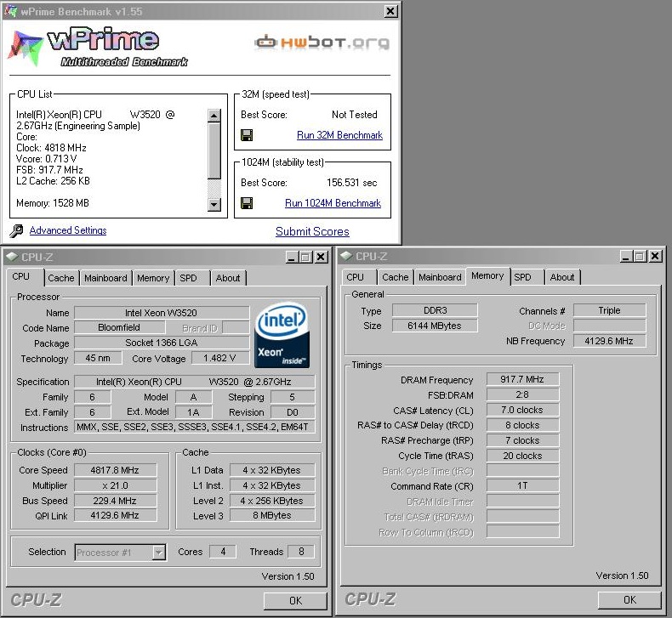Image resolution: width=672 pixels, height=618 pixels.
Task: Close the wPrime Benchmark window
Action: point(390,11)
